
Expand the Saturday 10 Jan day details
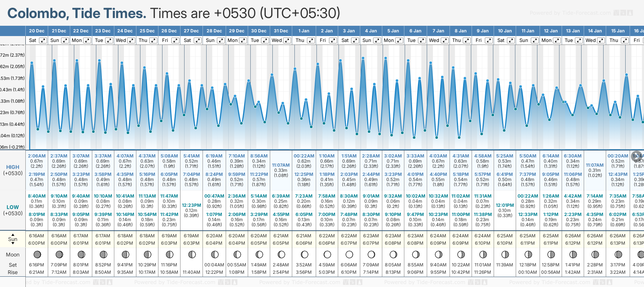click(511, 40)
